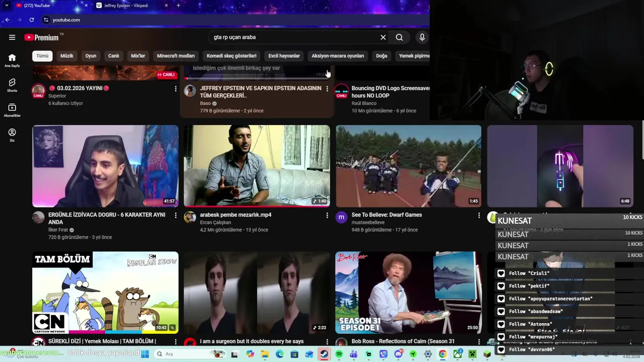Open options menu for JEFFREY EPSTEIN video
This screenshot has width=644, height=362.
click(x=327, y=88)
